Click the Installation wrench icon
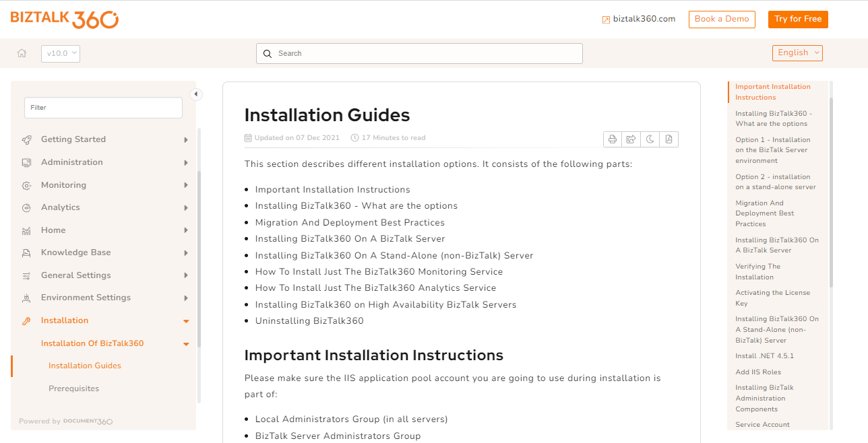This screenshot has height=443, width=868. pos(26,320)
